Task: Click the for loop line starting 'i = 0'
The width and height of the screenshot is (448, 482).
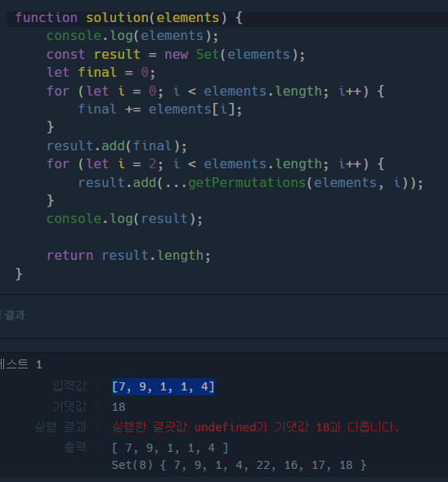Action: (215, 91)
